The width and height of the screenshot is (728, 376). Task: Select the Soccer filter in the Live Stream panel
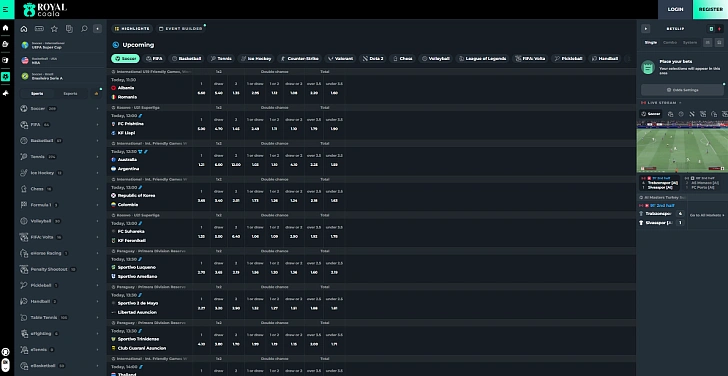[x=651, y=114]
